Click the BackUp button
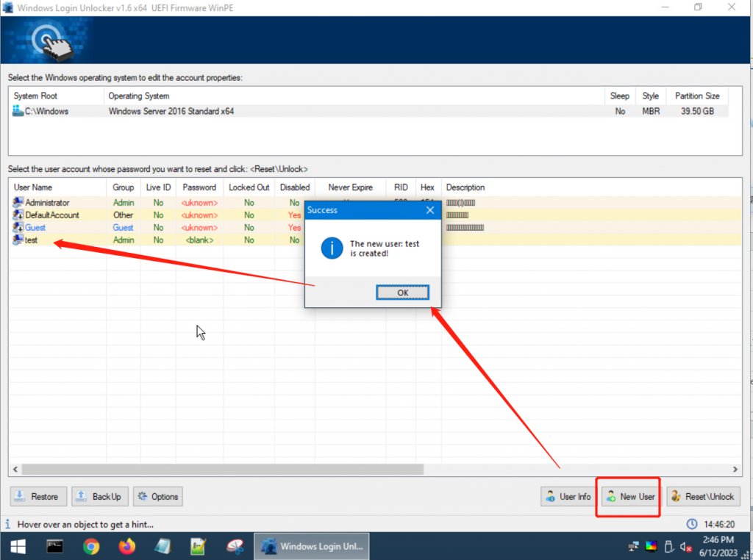 pyautogui.click(x=100, y=497)
